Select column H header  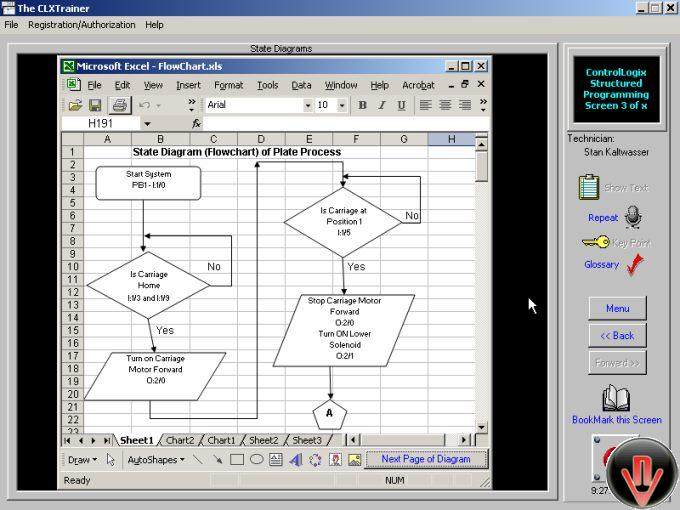(x=451, y=139)
